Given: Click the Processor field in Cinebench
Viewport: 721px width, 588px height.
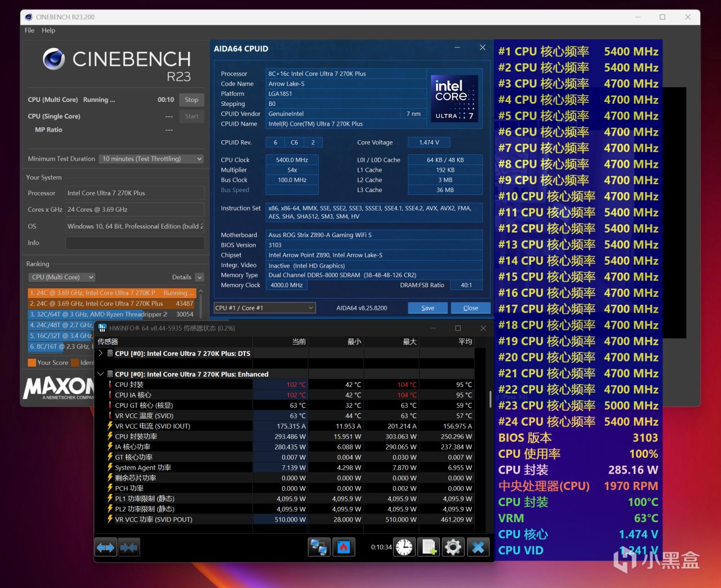Looking at the screenshot, I should tap(135, 193).
